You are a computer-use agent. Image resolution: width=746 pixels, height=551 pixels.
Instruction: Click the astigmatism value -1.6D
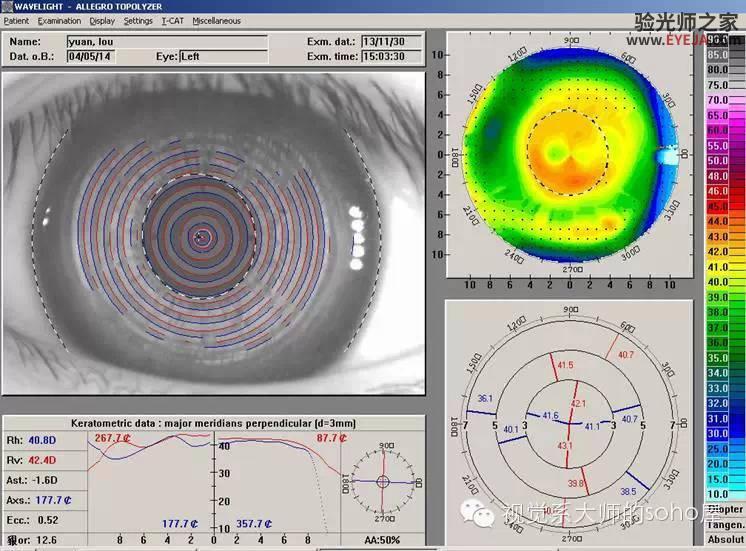[x=45, y=480]
